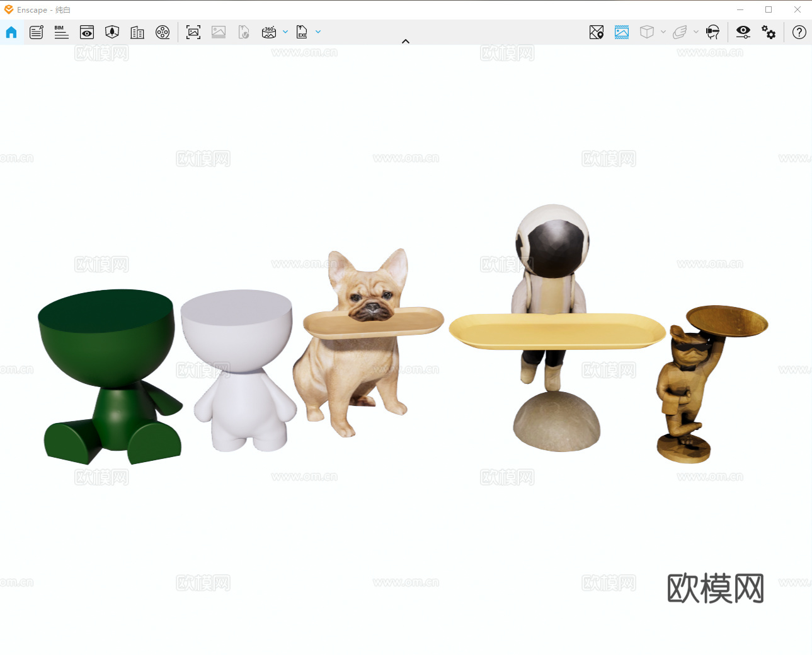
Task: Click the cube rendering style icon
Action: click(647, 32)
